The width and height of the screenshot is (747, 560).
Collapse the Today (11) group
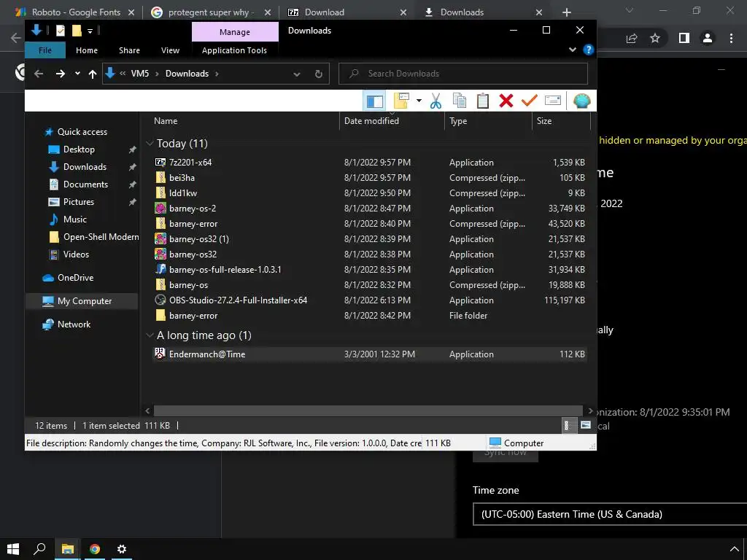[x=150, y=144]
